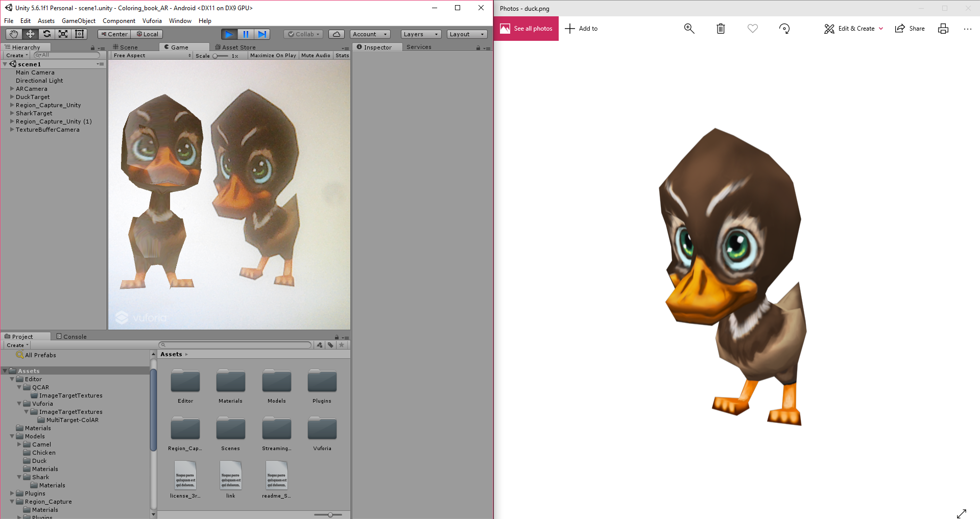The height and width of the screenshot is (519, 980).
Task: Adjust the asset icon size slider
Action: [x=328, y=515]
